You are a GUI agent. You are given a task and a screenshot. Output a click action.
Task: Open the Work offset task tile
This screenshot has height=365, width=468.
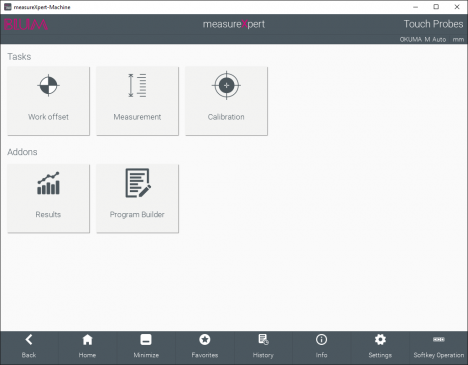(49, 101)
